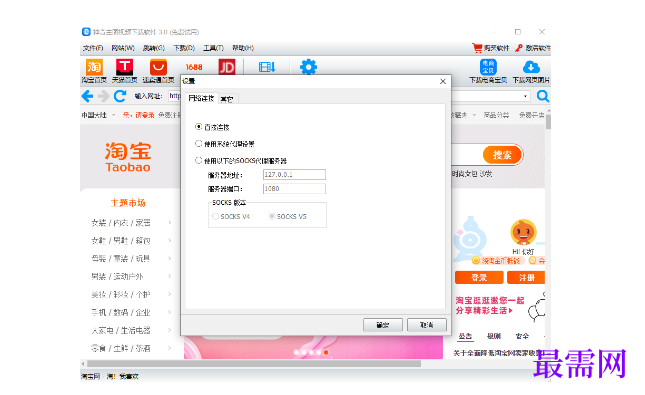645x395 pixels.
Task: Select the 使用系统代理设置 radio option
Action: [x=198, y=143]
